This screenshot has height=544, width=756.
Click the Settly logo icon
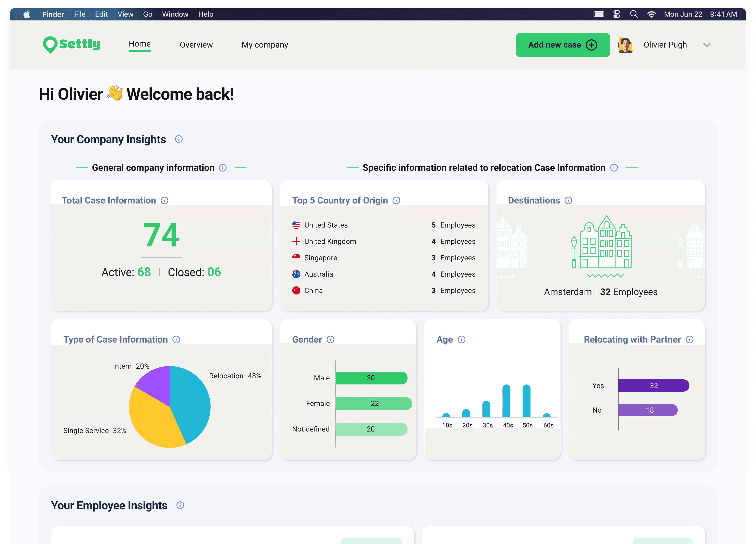[50, 44]
